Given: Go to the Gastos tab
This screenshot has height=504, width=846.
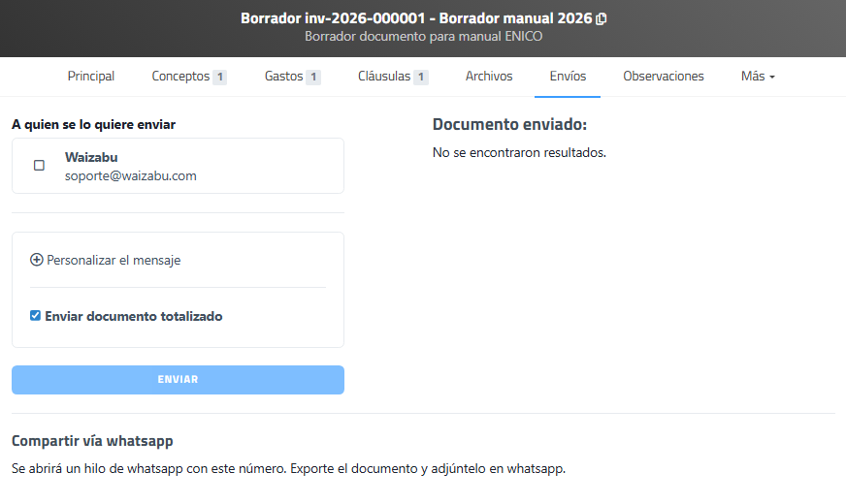Looking at the screenshot, I should click(283, 77).
